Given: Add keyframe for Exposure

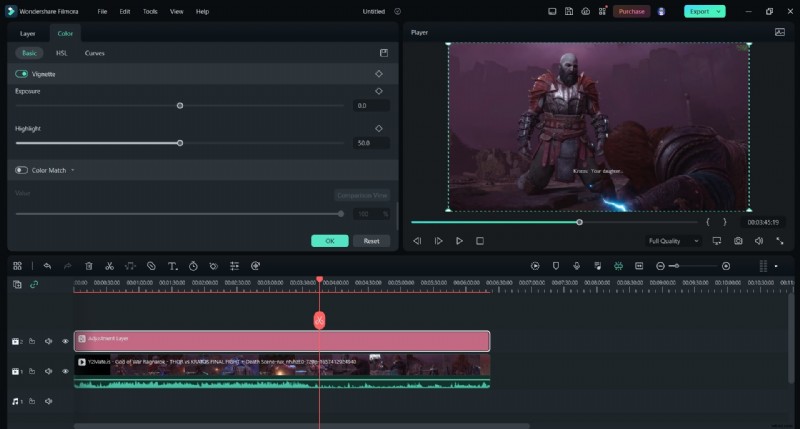Looking at the screenshot, I should pyautogui.click(x=379, y=91).
